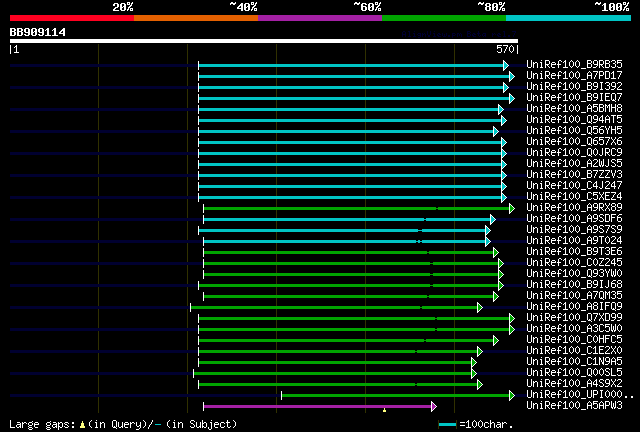Click the cyan 100char scale bar
Viewport: 640px width, 432px height.
tap(447, 425)
